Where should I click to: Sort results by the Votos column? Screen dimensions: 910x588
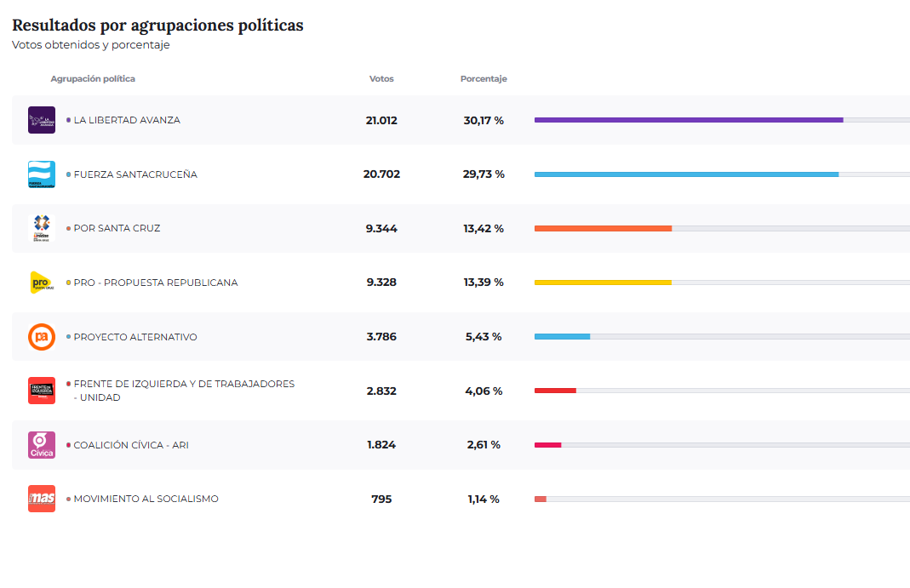tap(381, 78)
